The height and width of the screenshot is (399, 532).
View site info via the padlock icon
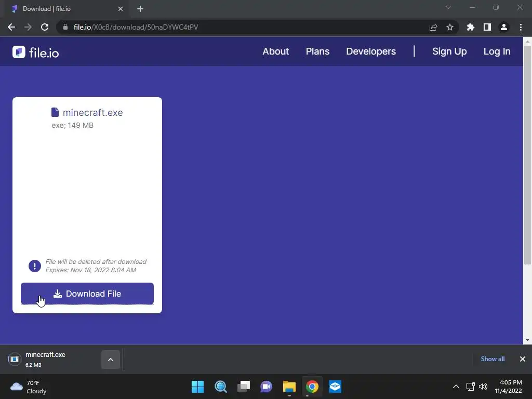pos(65,27)
